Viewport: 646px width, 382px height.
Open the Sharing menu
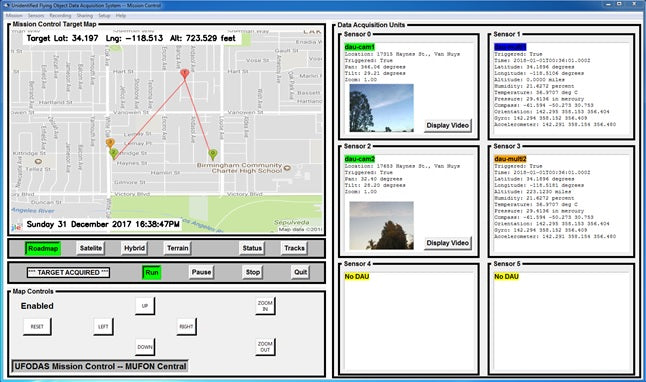click(x=84, y=16)
